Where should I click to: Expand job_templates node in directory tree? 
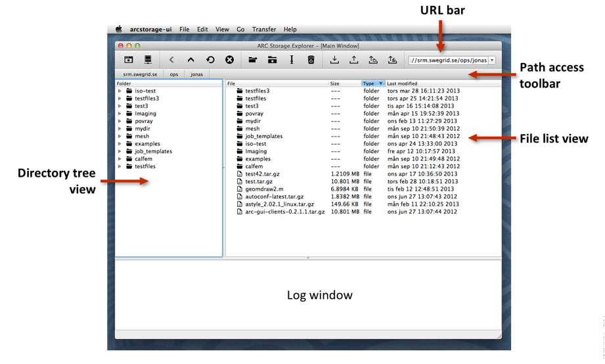point(120,151)
